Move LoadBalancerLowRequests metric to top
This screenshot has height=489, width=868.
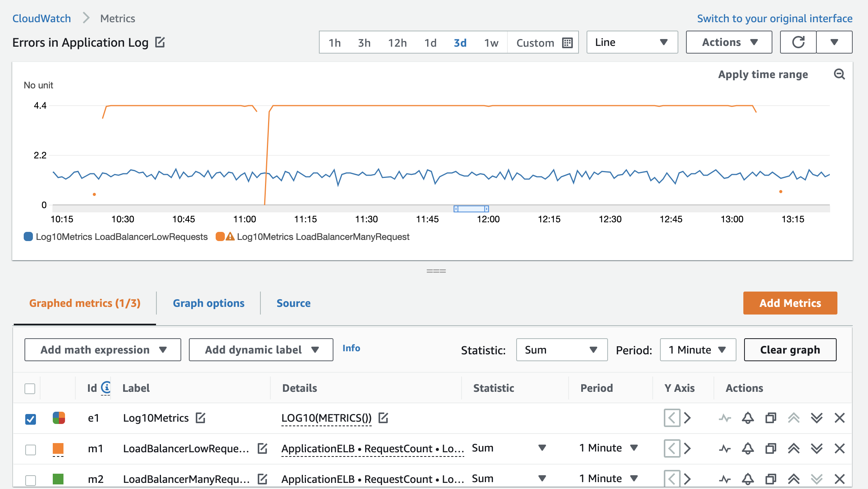pyautogui.click(x=793, y=448)
